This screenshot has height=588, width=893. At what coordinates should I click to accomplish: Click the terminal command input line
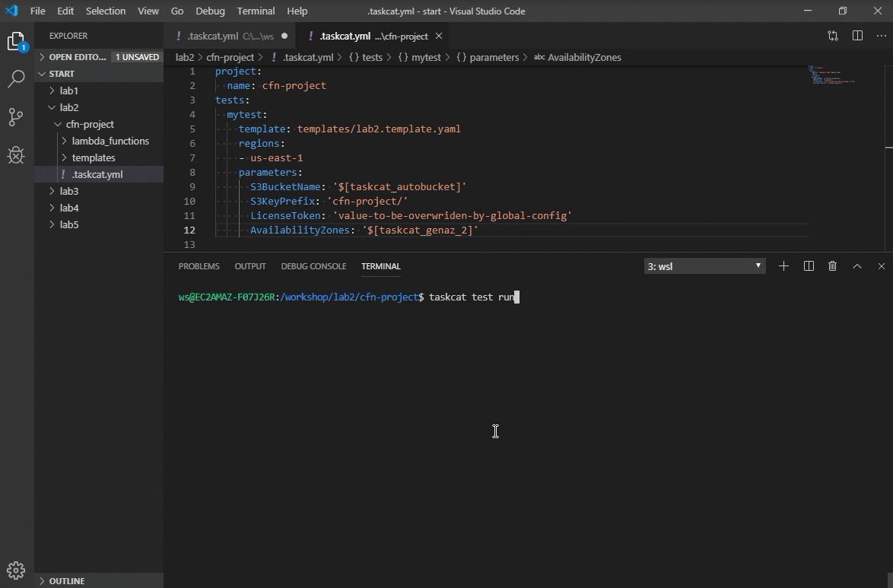click(x=348, y=297)
